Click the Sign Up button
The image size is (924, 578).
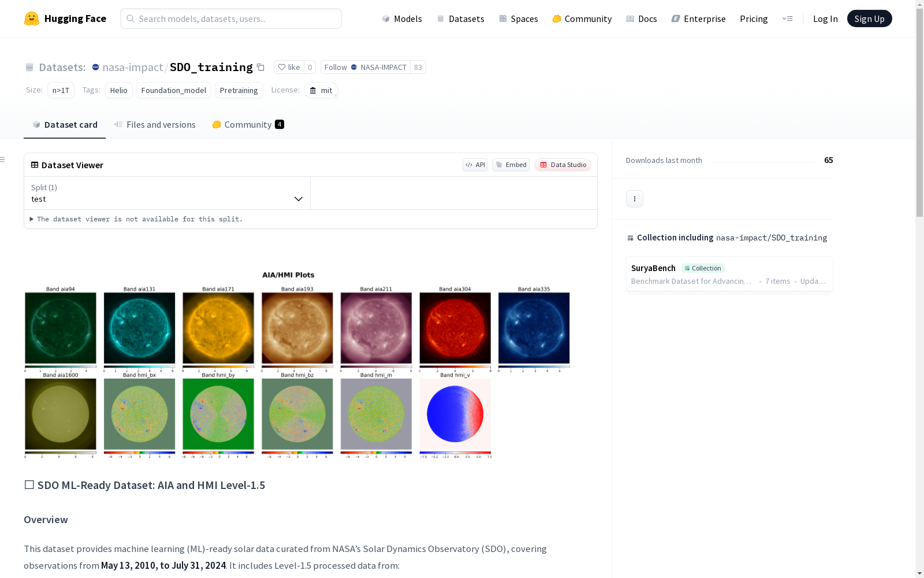(x=870, y=18)
